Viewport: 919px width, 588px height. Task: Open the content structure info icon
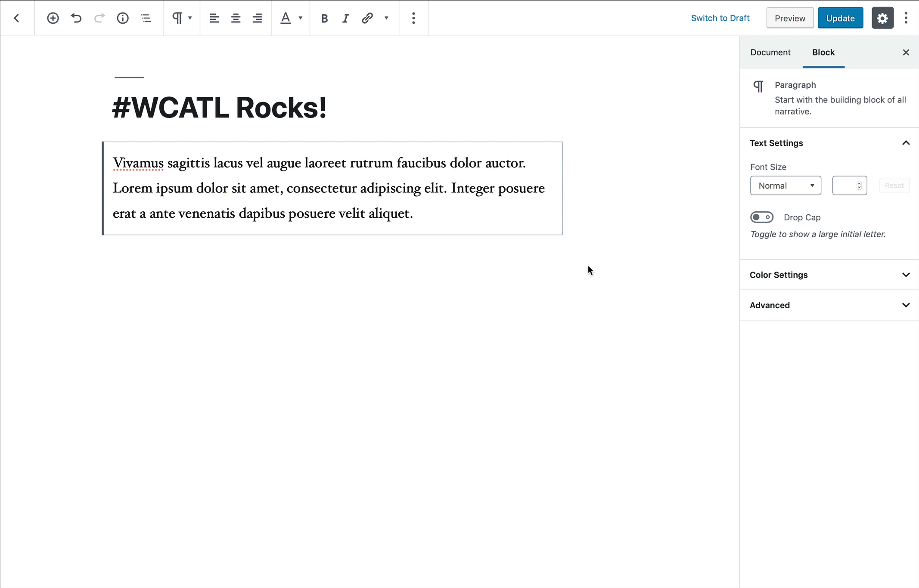[123, 18]
